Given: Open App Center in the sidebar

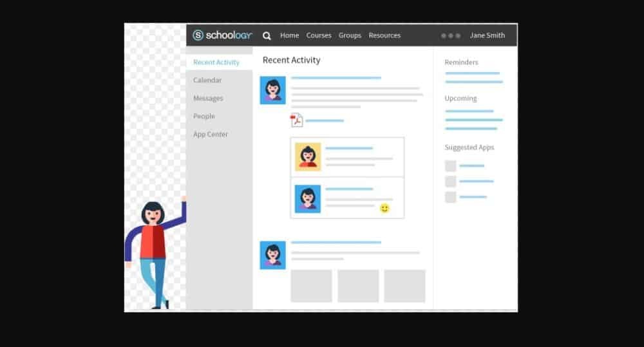Looking at the screenshot, I should [x=211, y=135].
